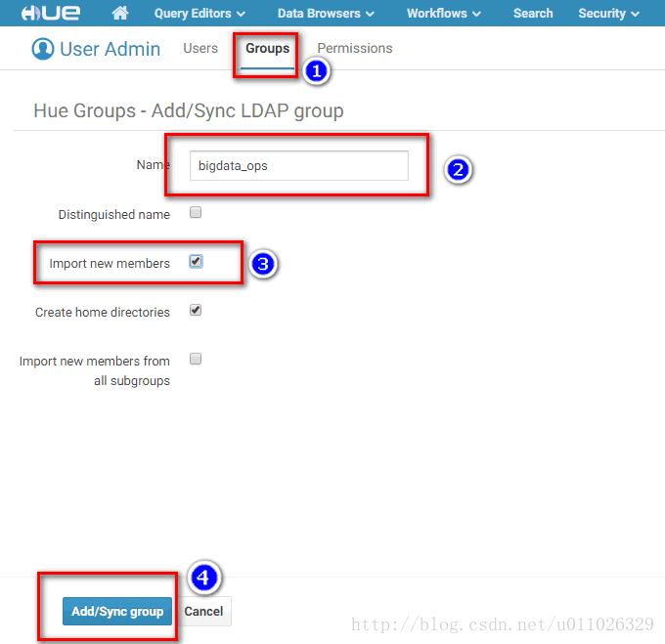Focus the group Name input field

[299, 166]
